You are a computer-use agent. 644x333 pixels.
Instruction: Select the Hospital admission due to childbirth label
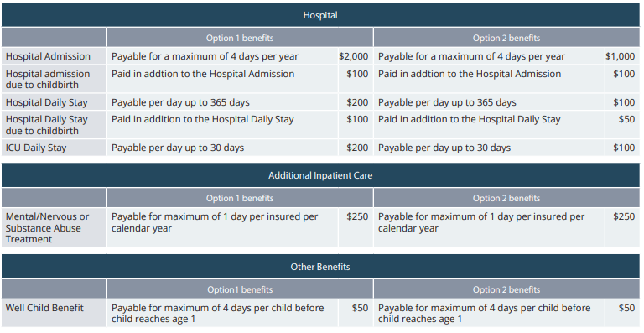click(x=48, y=79)
